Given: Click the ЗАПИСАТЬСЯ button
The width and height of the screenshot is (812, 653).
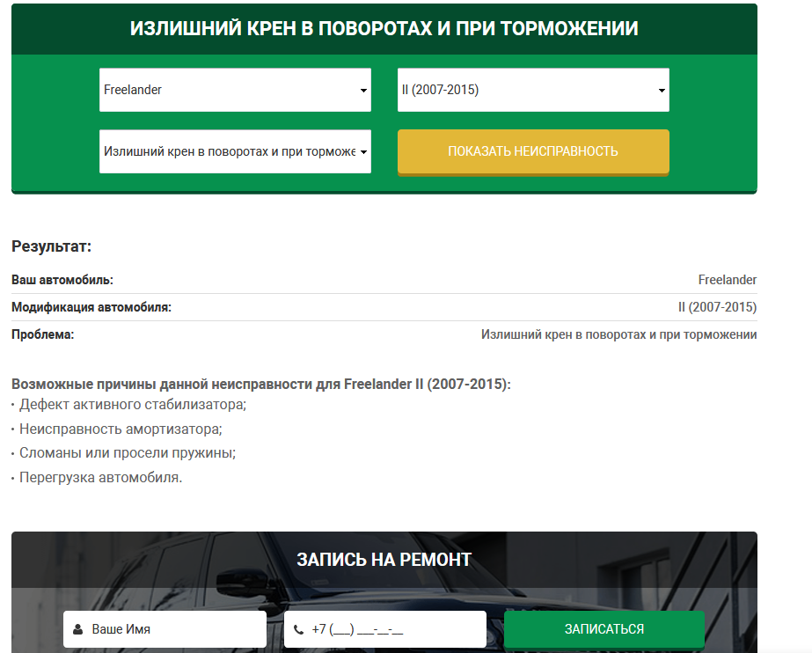Looking at the screenshot, I should tap(604, 629).
